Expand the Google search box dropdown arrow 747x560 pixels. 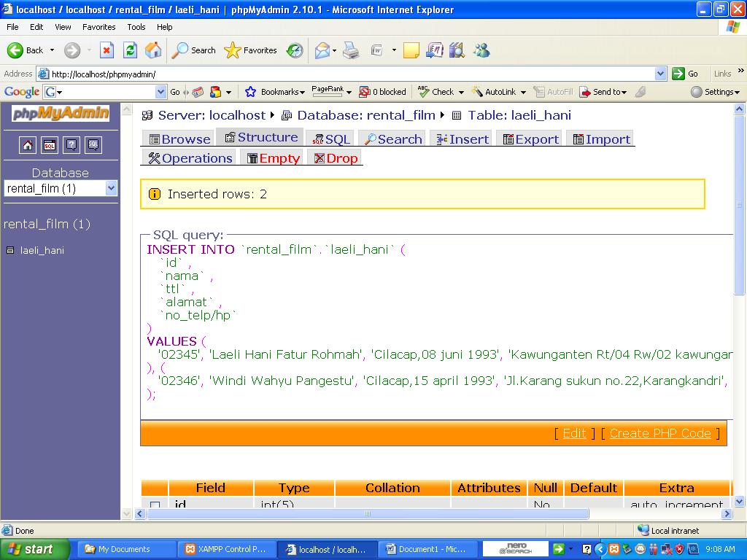[161, 91]
